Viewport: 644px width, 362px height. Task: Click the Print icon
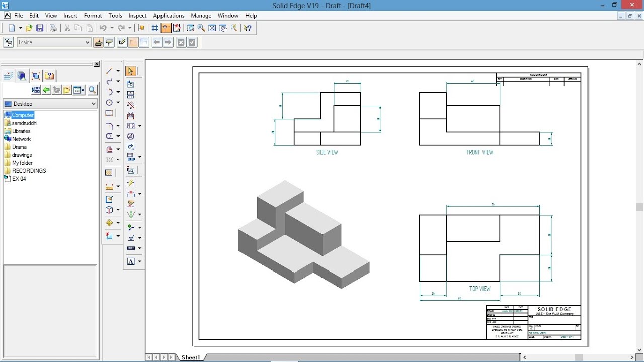(x=53, y=28)
